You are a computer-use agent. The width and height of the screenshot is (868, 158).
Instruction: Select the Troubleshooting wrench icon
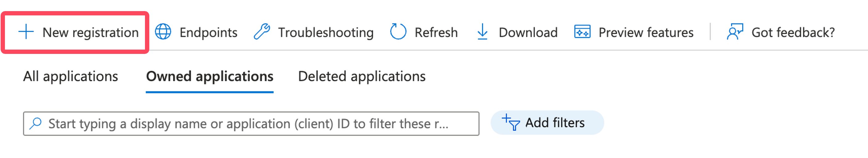pyautogui.click(x=262, y=32)
